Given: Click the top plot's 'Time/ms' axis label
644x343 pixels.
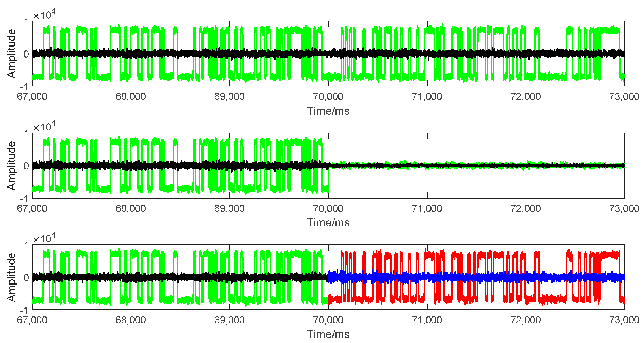Looking at the screenshot, I should pos(328,111).
